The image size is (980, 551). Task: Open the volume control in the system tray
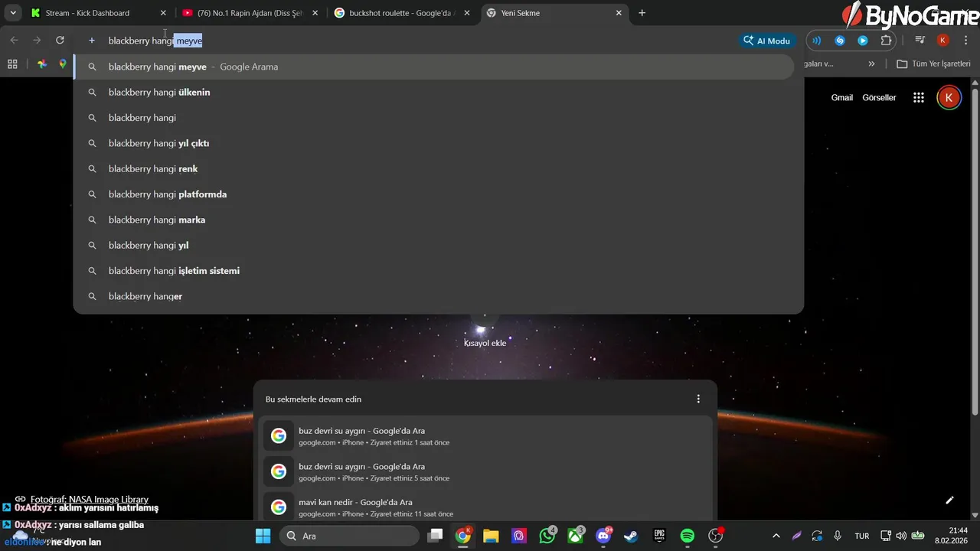pyautogui.click(x=901, y=536)
